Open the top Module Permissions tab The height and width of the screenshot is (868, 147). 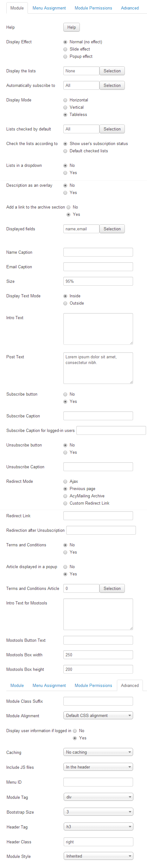coord(93,8)
